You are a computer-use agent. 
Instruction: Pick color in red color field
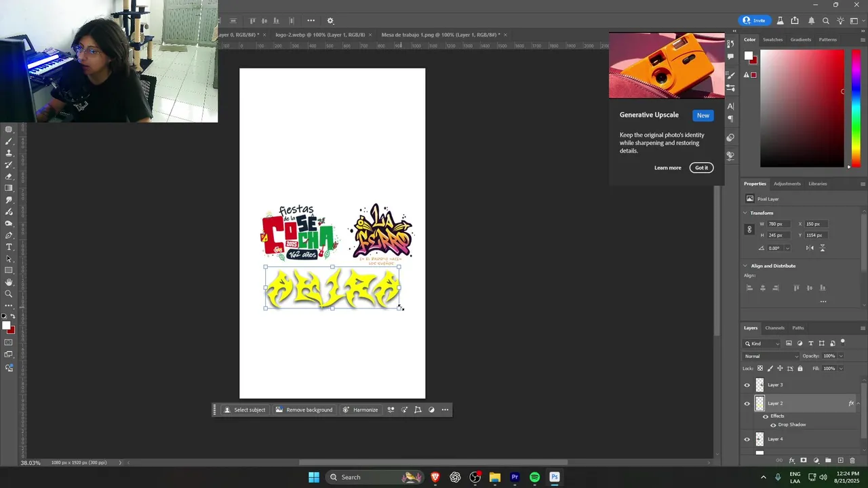pos(802,108)
